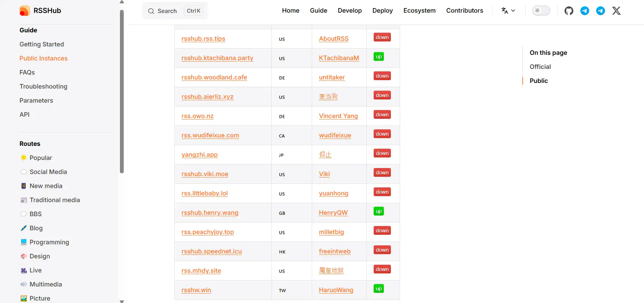Open rsshub.speednet.icu instance link
The height and width of the screenshot is (303, 644).
tap(212, 251)
